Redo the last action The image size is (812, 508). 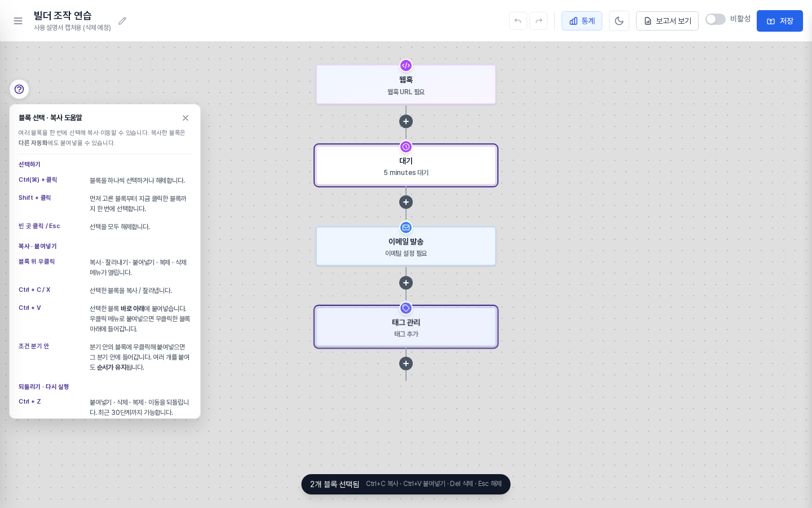click(539, 21)
